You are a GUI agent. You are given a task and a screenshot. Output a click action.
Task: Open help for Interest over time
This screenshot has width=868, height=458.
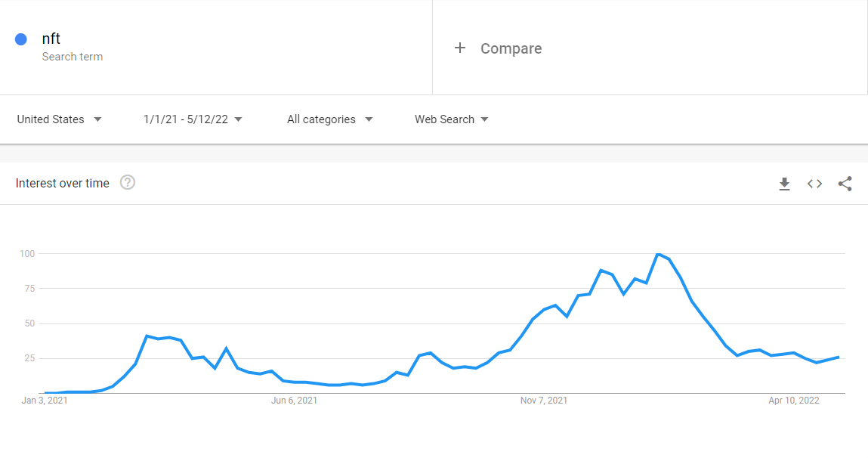(x=128, y=183)
